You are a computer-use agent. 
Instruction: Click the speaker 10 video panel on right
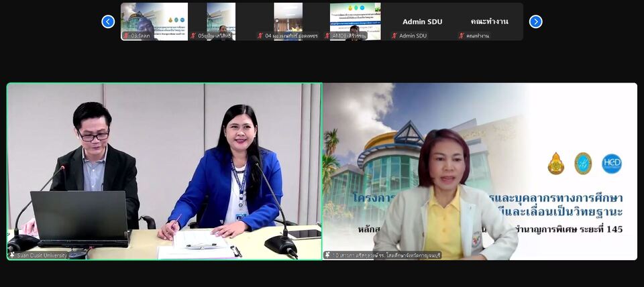(480, 168)
